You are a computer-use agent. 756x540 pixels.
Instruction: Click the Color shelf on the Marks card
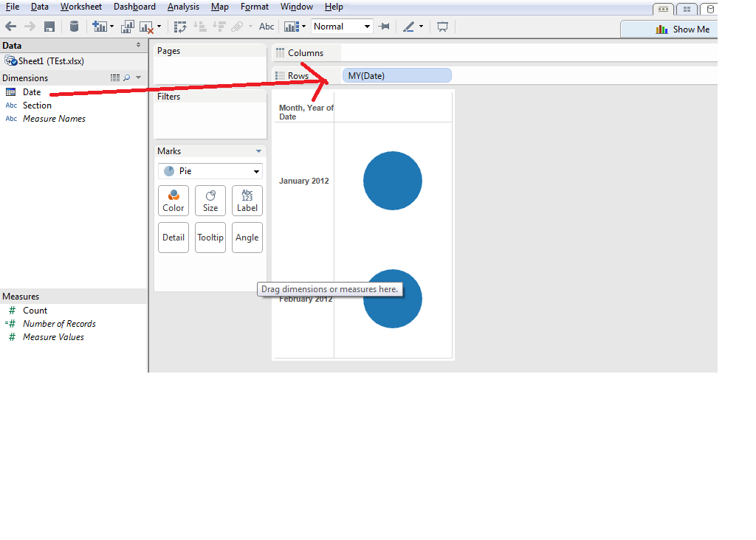click(173, 200)
